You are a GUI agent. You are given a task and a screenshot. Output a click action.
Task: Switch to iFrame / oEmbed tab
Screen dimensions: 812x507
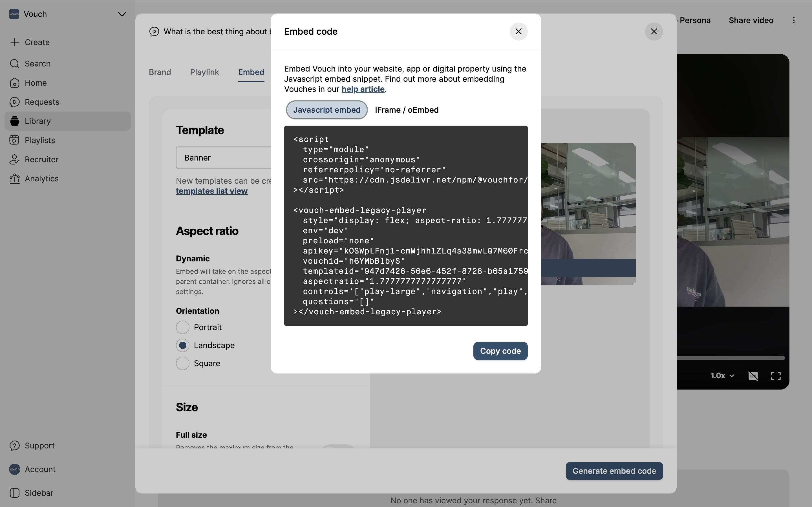(x=406, y=110)
